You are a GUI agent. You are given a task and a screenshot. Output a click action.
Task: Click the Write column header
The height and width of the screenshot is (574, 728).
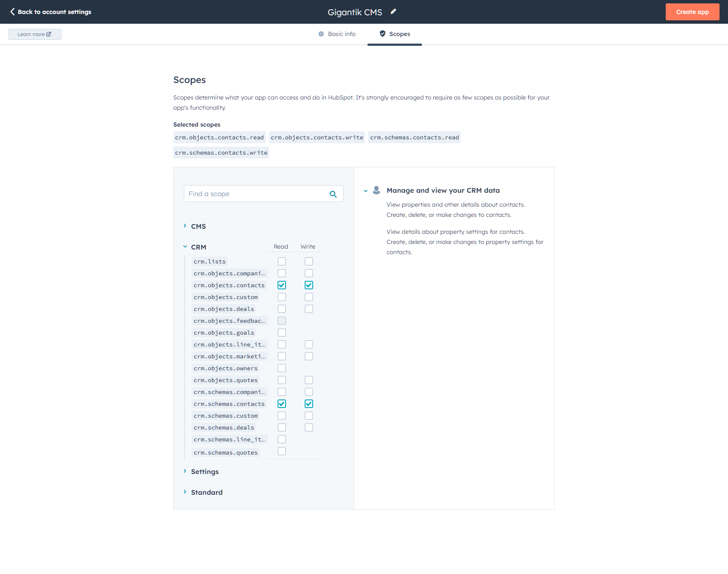308,247
